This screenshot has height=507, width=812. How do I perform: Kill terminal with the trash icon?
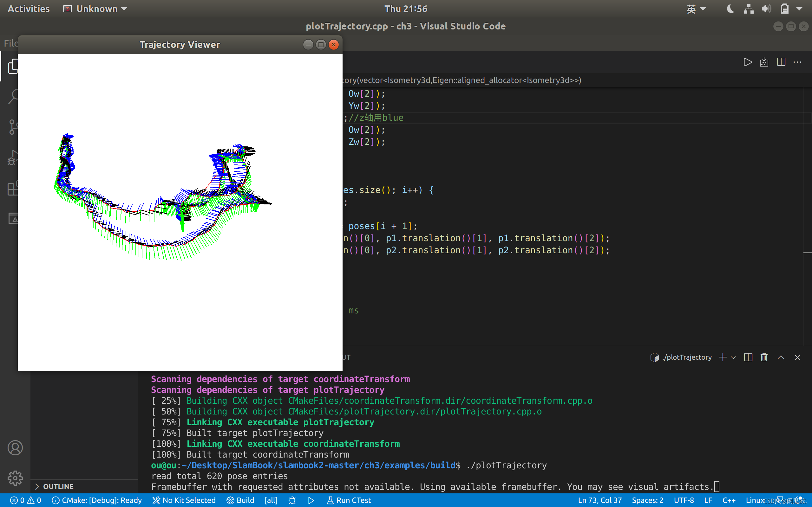coord(764,357)
